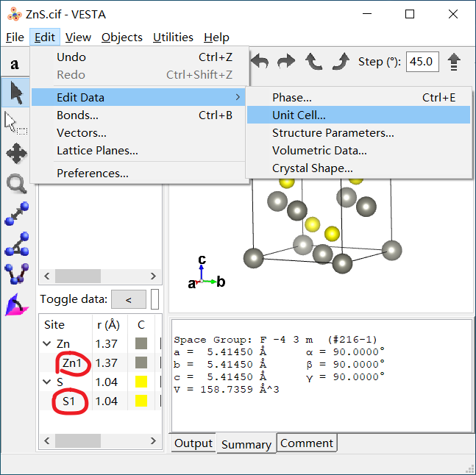Click the r (Å) column header
Image resolution: width=476 pixels, height=475 pixels.
tap(110, 324)
